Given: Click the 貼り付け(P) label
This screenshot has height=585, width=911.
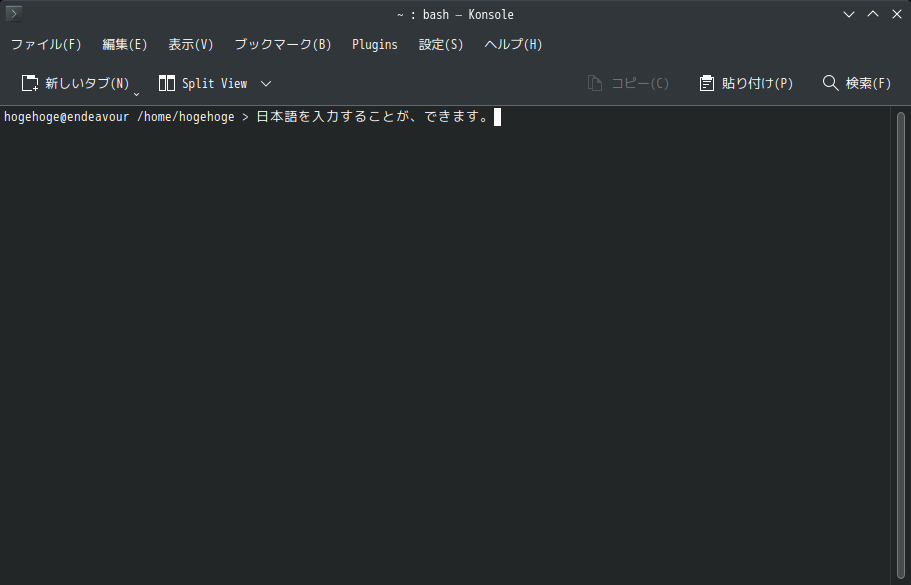Looking at the screenshot, I should click(x=757, y=84).
